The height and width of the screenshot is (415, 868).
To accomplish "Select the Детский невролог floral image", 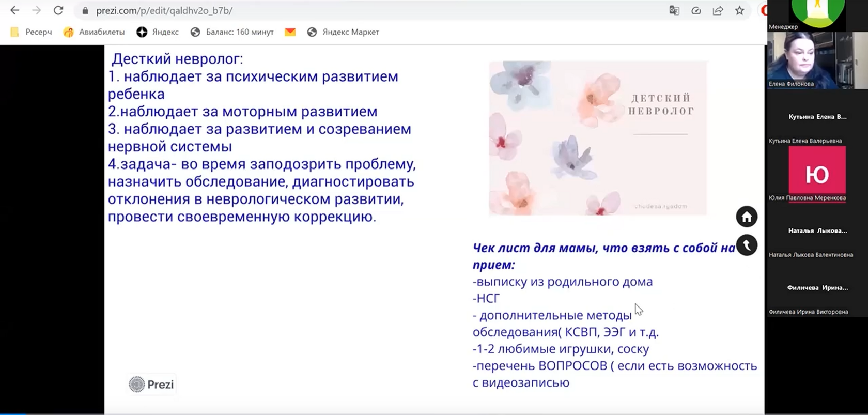I will click(x=598, y=138).
